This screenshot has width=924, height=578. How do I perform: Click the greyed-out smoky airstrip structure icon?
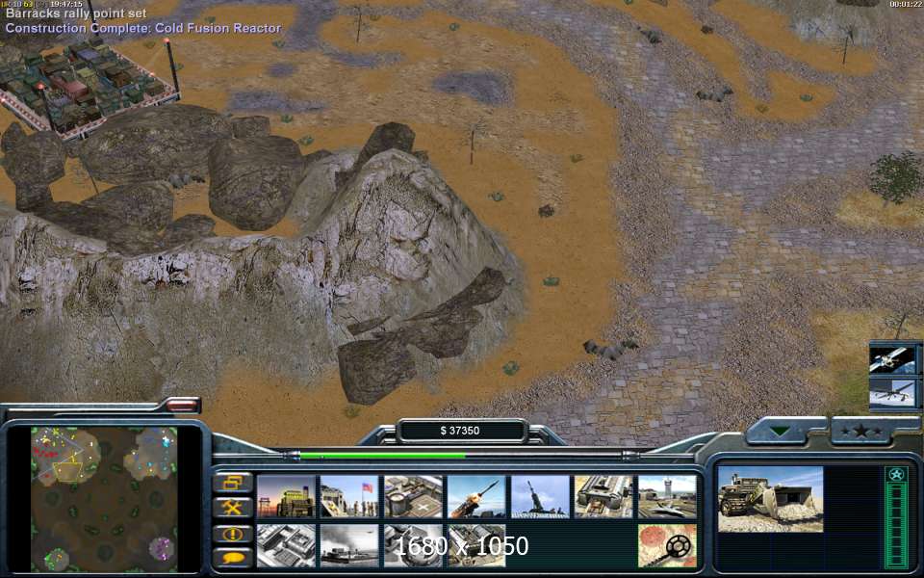[349, 545]
